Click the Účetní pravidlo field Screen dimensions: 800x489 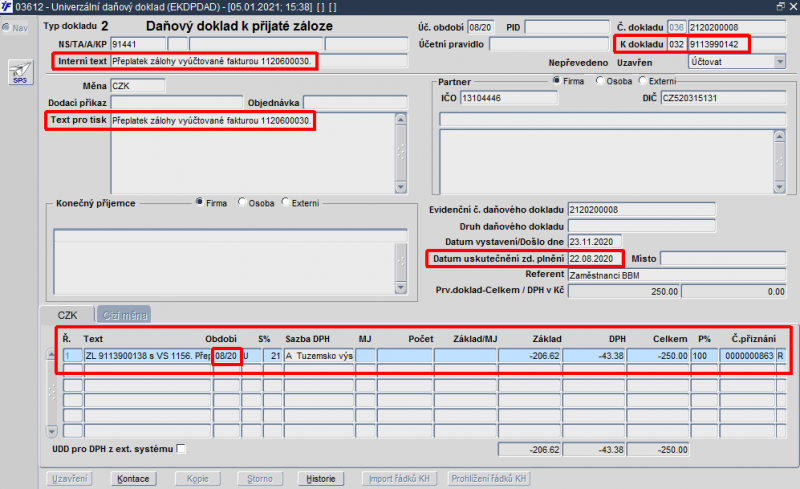pos(549,44)
